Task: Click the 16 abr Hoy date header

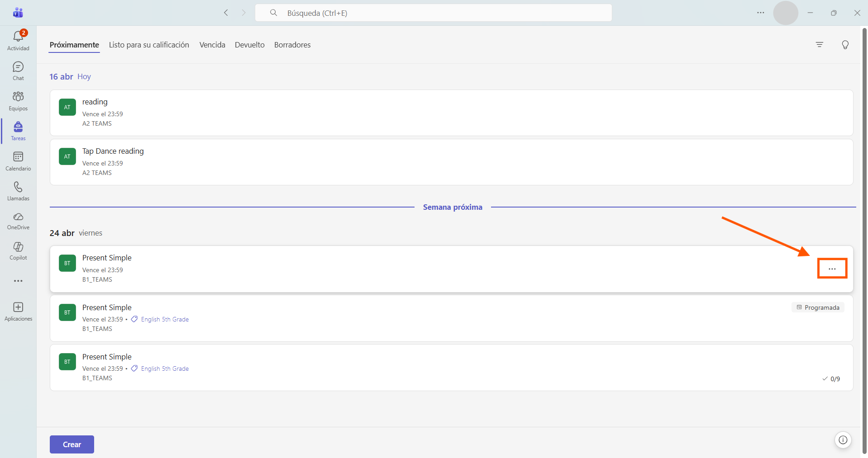Action: point(70,76)
